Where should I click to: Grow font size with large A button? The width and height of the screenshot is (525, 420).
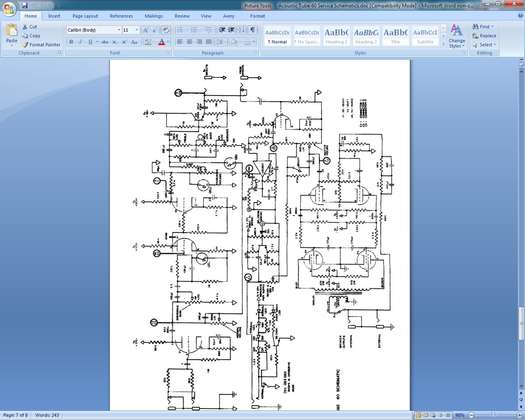146,30
